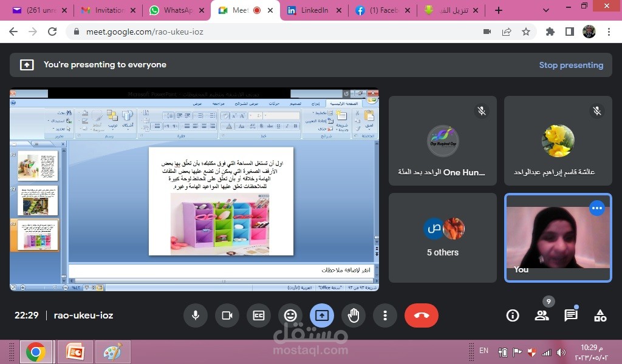Screen dimensions: 622x364
Task: Select the 5 others participant tile
Action: (443, 238)
